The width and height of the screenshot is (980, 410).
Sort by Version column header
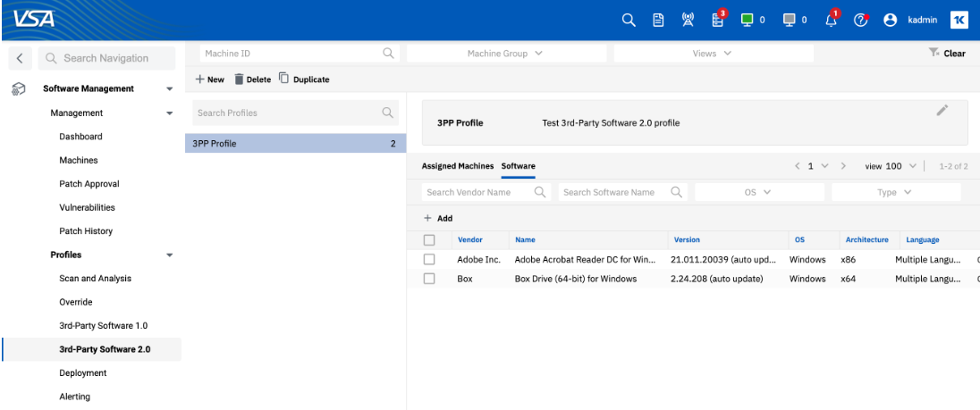(x=687, y=239)
